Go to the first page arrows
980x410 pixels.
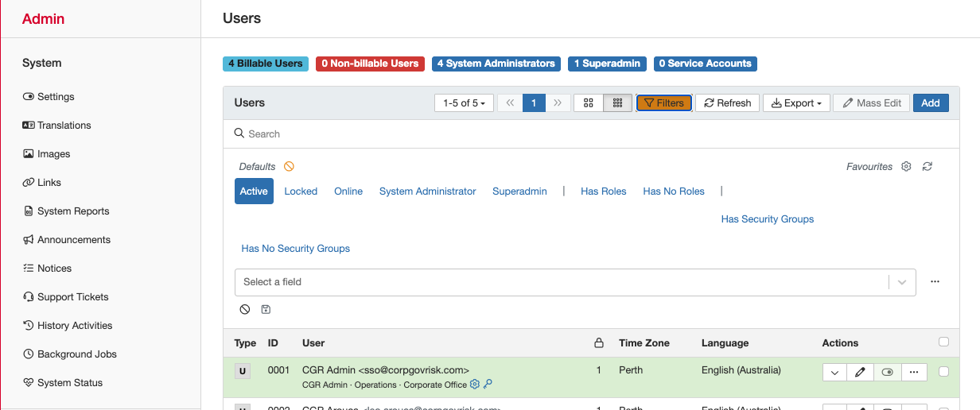[510, 103]
